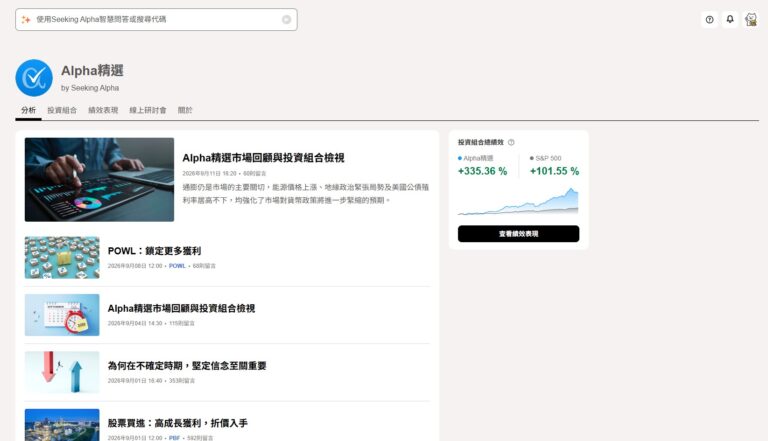Viewport: 768px width, 441px height.
Task: Click the POWL ticker link
Action: pos(177,266)
